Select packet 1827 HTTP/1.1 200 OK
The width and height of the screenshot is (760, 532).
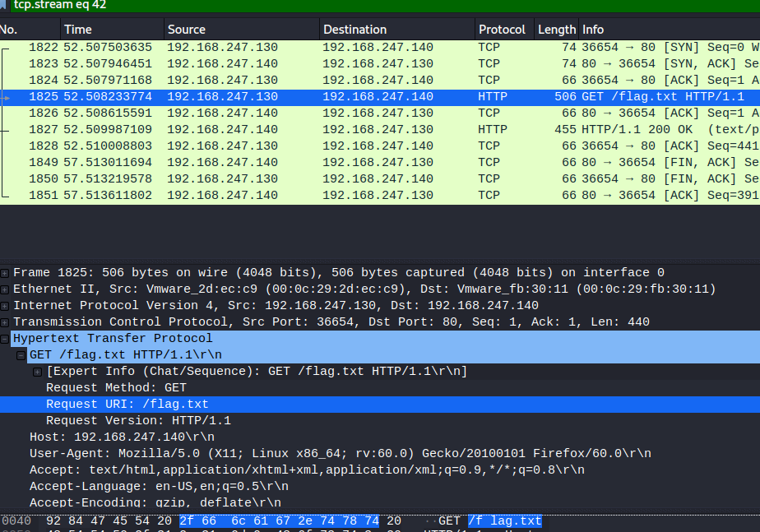click(x=329, y=130)
